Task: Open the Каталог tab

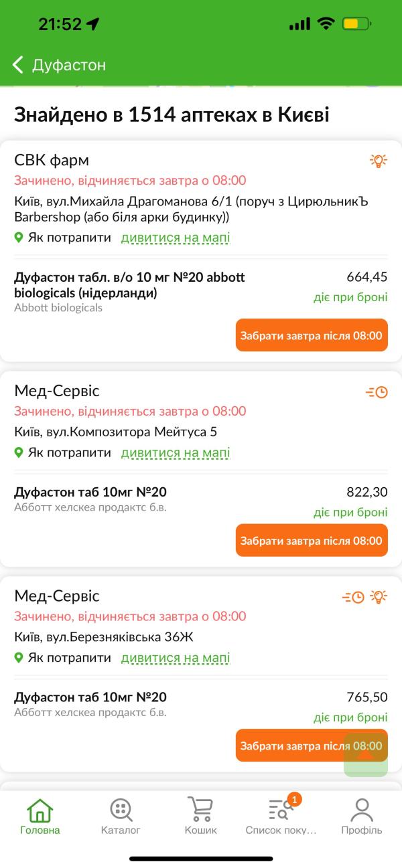Action: coord(121,816)
